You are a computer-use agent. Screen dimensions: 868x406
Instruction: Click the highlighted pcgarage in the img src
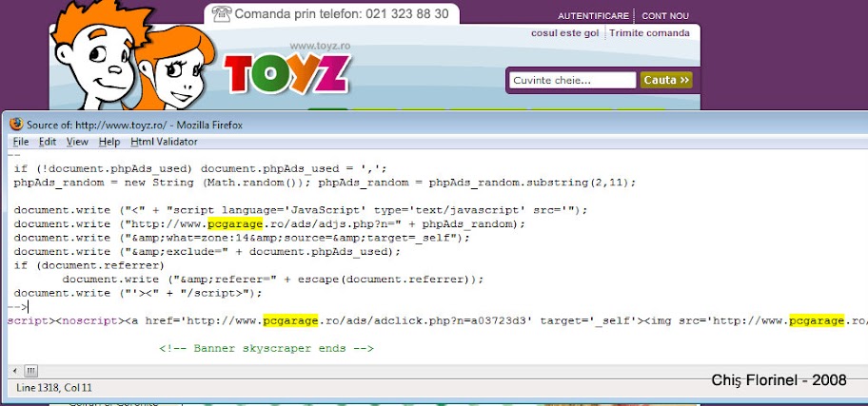[x=817, y=320]
